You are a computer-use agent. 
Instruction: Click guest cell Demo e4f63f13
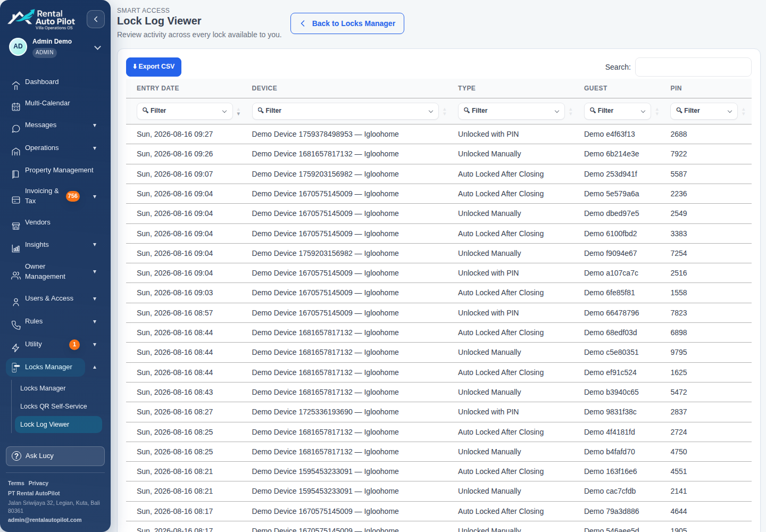pyautogui.click(x=610, y=134)
